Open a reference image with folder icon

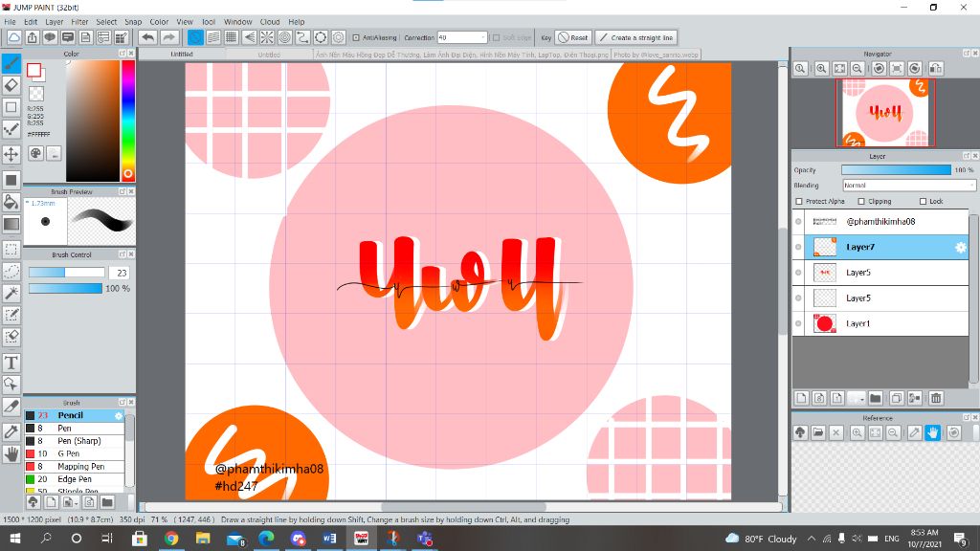click(818, 432)
